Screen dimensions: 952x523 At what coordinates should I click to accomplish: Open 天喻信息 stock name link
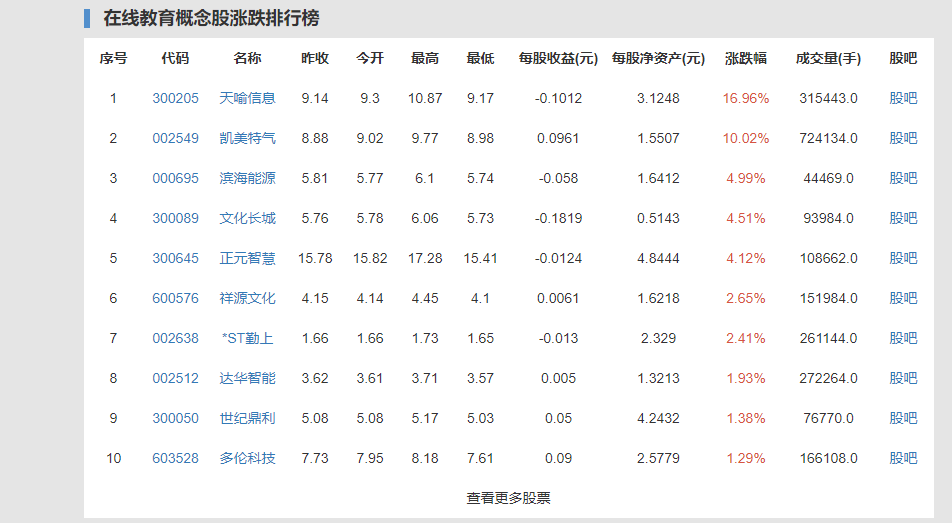(247, 98)
